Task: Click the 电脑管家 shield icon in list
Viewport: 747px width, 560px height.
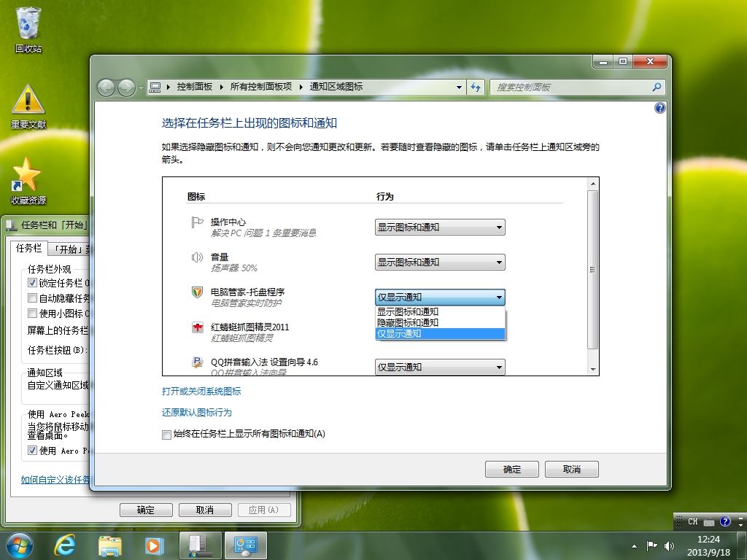Action: point(197,292)
